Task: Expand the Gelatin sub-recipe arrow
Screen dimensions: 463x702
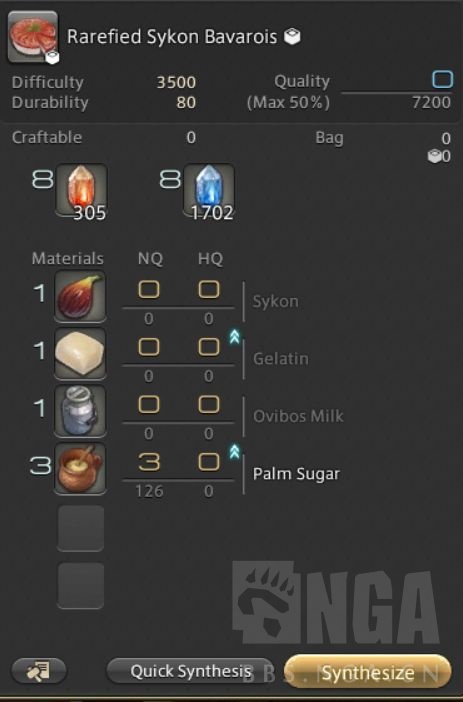Action: click(234, 337)
